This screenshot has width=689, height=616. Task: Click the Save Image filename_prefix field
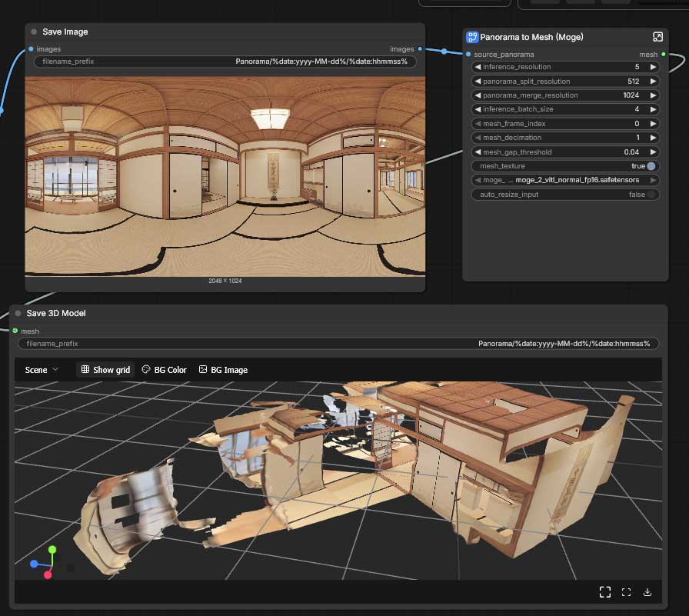pyautogui.click(x=225, y=62)
